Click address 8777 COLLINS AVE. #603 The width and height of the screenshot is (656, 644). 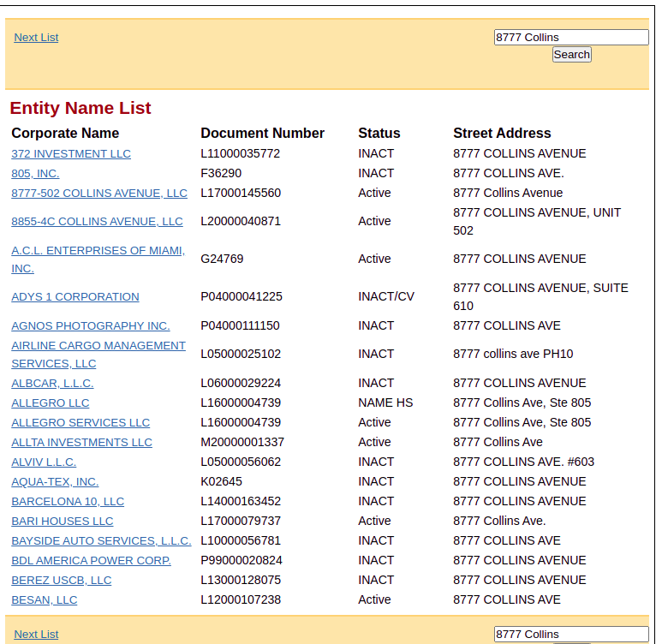(x=524, y=462)
